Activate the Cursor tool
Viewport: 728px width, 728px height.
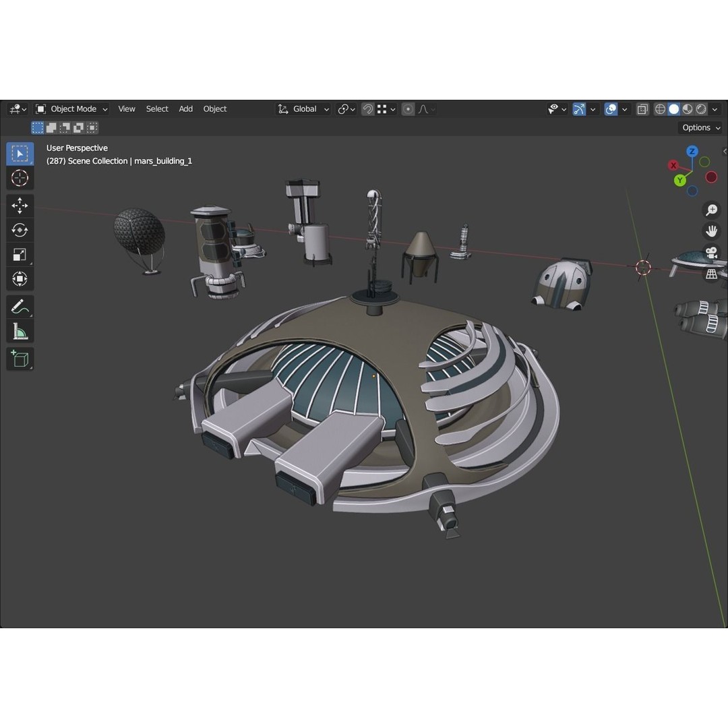20,178
